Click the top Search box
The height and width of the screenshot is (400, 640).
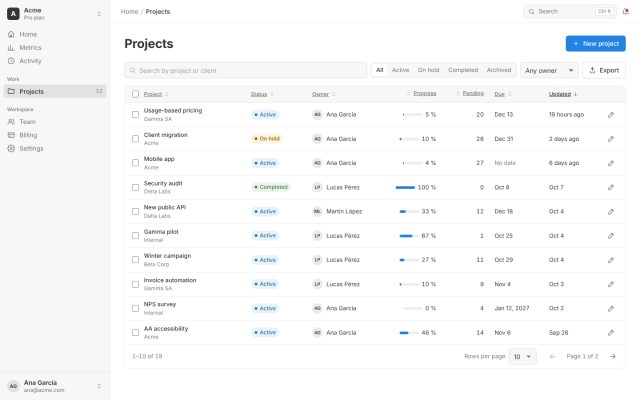570,11
